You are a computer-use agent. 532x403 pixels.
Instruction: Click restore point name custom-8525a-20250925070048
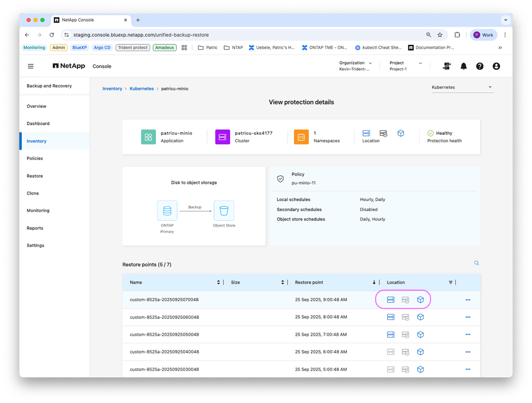coord(164,300)
